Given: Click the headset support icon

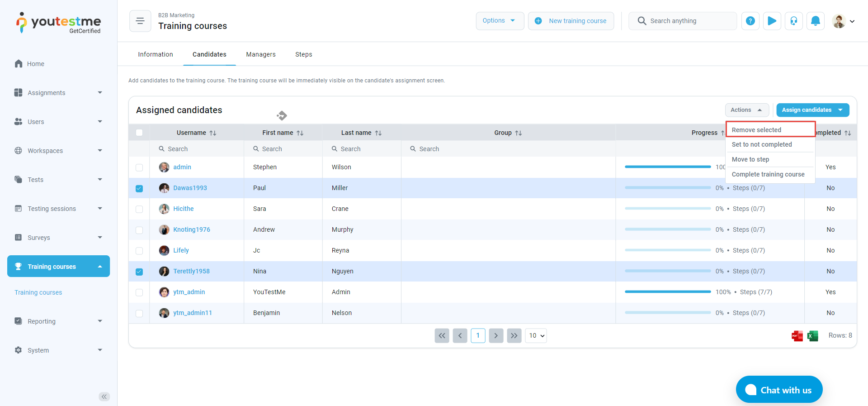Looking at the screenshot, I should (794, 21).
